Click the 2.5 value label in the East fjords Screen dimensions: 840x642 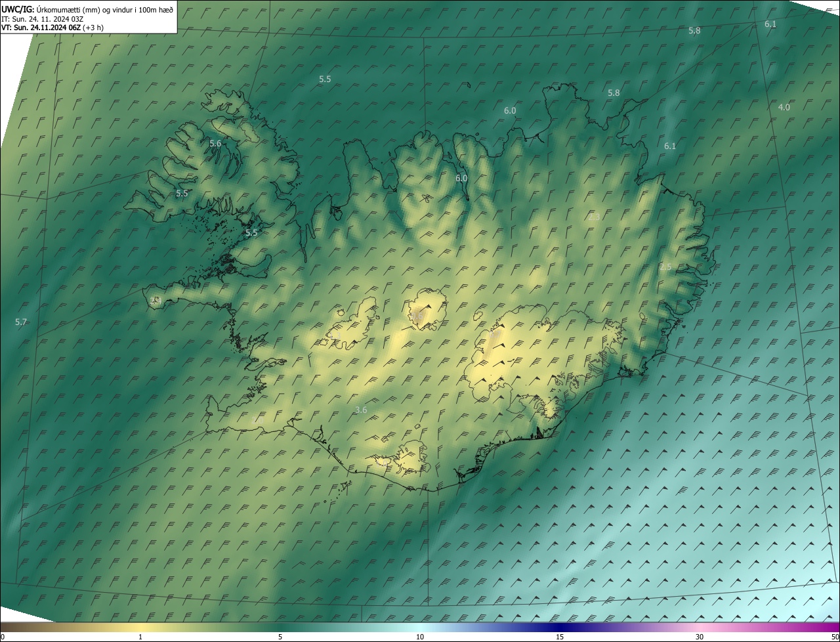(665, 267)
